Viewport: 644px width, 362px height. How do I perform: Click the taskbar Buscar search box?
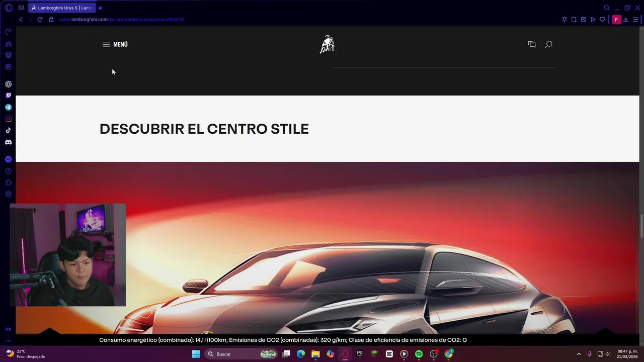click(x=242, y=354)
